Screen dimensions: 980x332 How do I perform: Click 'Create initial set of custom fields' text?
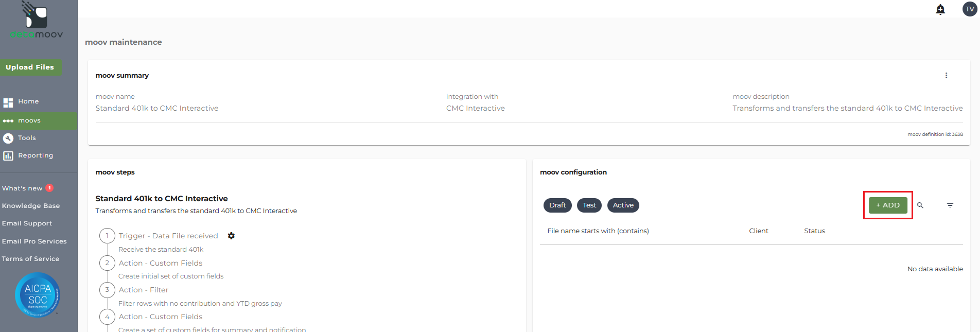171,276
